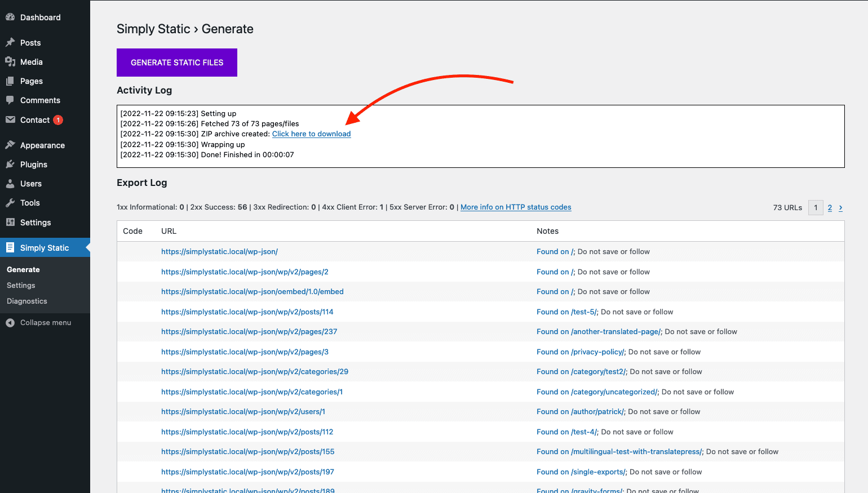Open the Diagnostics submenu item
This screenshot has height=493, width=868.
pos(27,301)
